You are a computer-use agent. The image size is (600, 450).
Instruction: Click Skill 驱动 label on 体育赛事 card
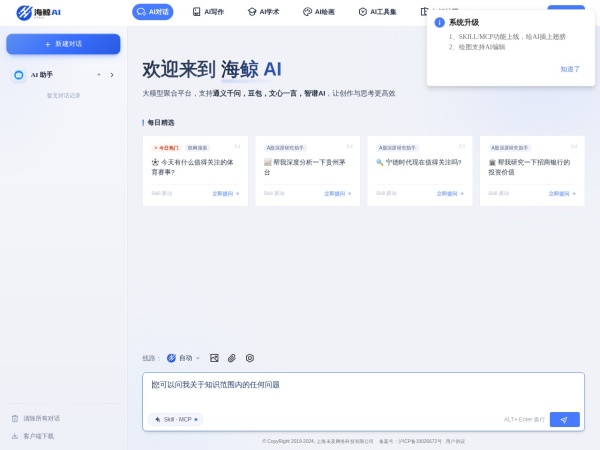coord(161,193)
